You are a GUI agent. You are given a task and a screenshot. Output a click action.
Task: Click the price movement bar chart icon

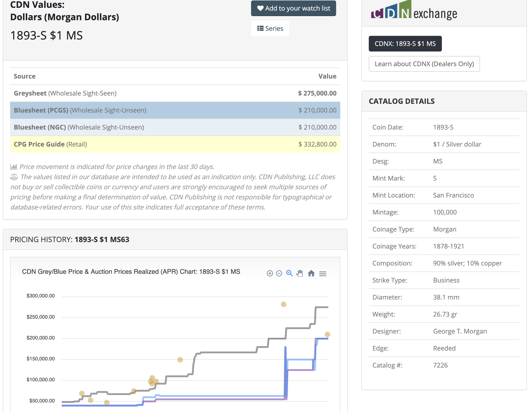pyautogui.click(x=14, y=167)
